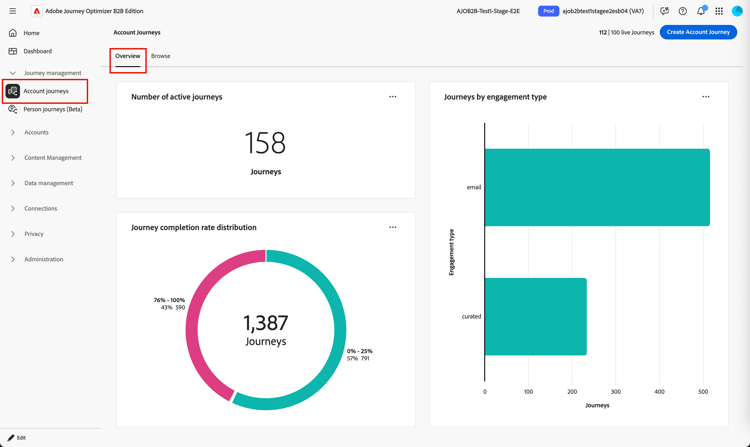Open Person journeys (Beta) menu item
This screenshot has width=750, height=447.
53,109
